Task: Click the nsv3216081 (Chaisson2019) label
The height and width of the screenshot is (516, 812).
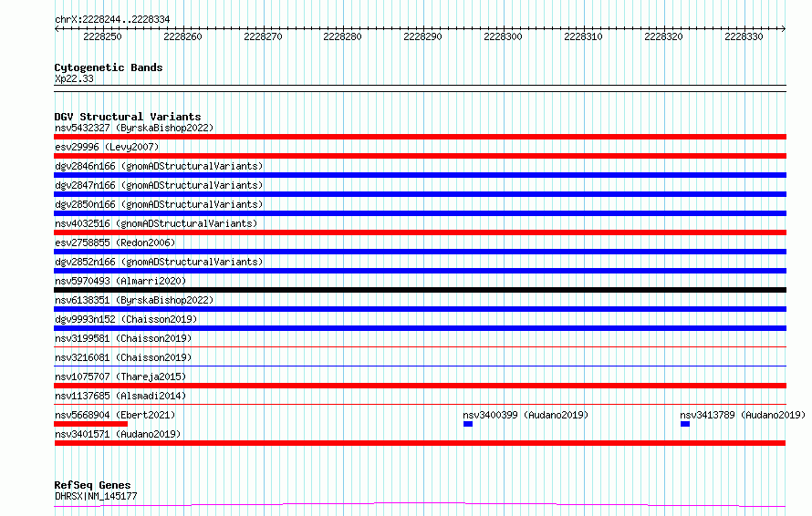Action: (123, 357)
